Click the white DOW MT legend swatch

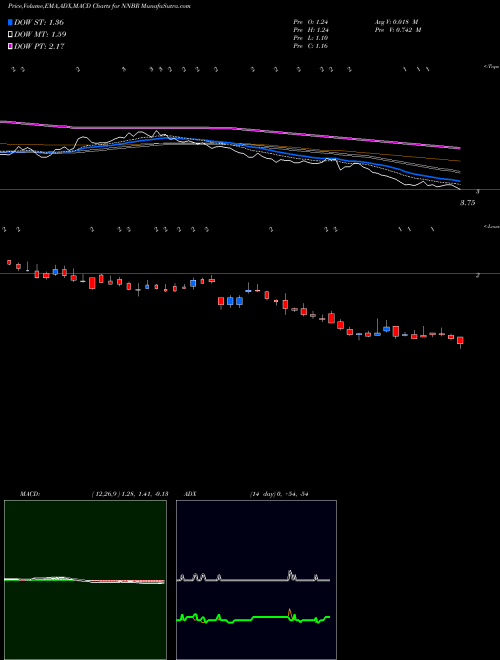coord(11,35)
